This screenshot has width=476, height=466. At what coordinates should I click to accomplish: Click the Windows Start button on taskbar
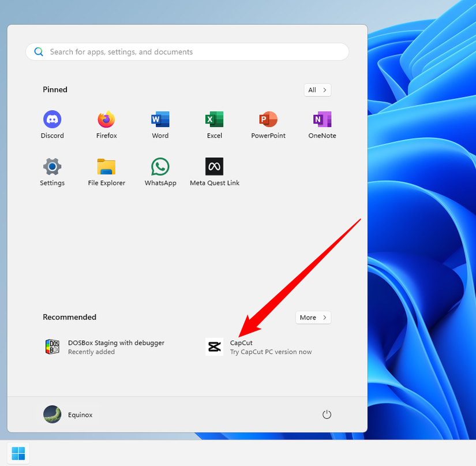click(18, 453)
